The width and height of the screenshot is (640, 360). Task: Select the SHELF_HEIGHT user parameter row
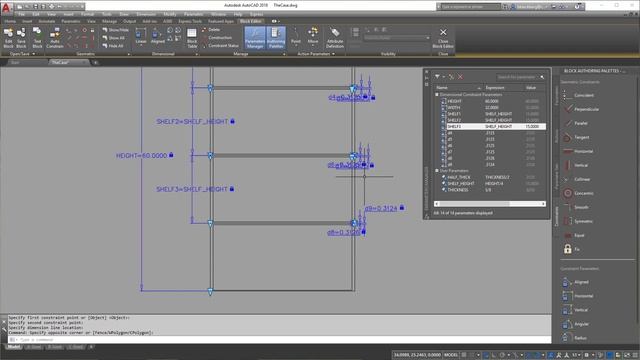(x=493, y=184)
